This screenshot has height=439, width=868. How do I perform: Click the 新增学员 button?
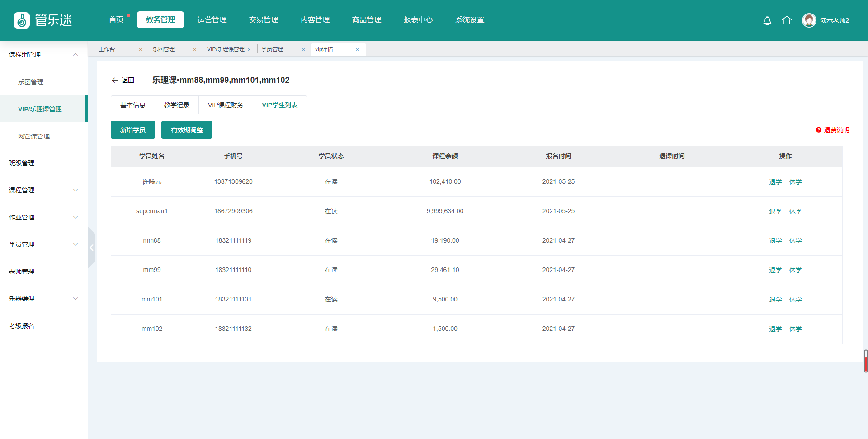(132, 130)
